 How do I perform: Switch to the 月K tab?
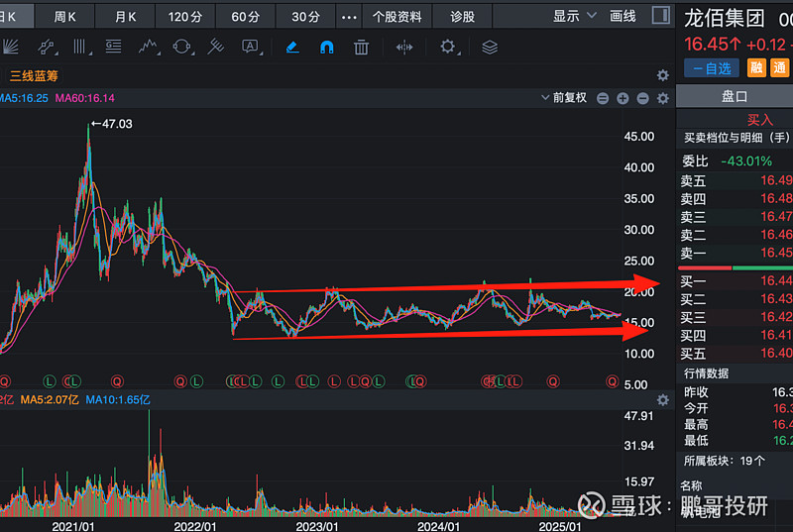[x=126, y=17]
